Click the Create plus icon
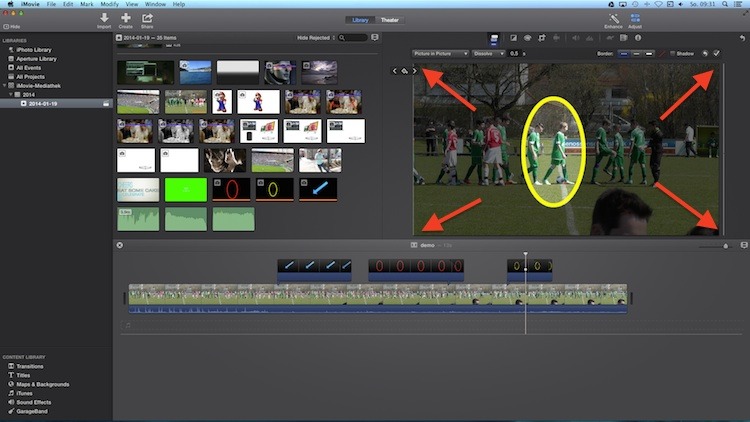This screenshot has height=422, width=750. (x=126, y=17)
